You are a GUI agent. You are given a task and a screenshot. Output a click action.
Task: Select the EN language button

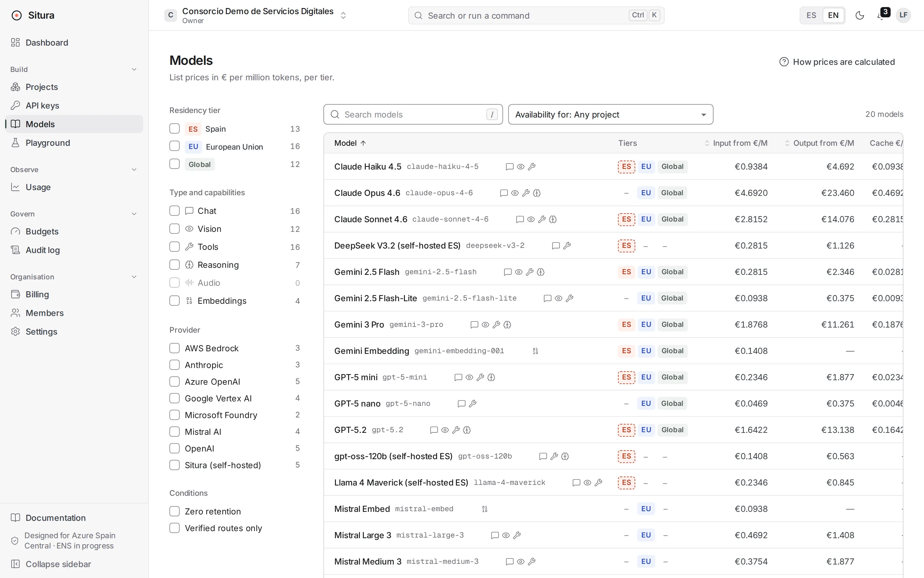tap(833, 15)
